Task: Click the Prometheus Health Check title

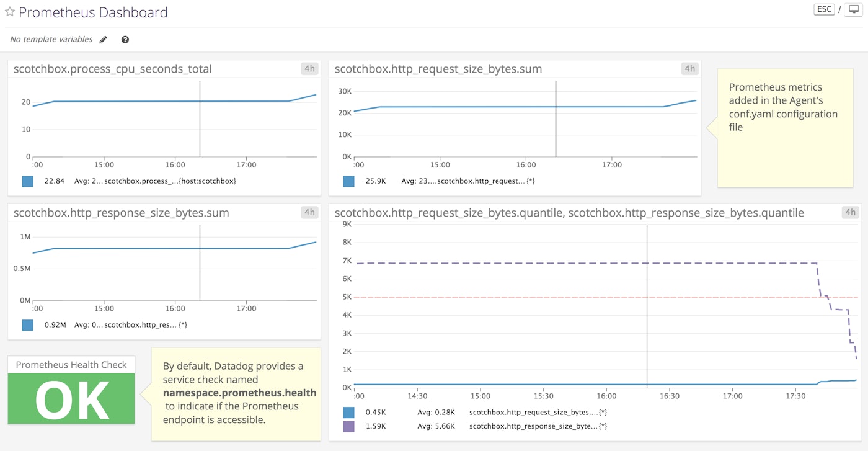Action: pos(71,365)
